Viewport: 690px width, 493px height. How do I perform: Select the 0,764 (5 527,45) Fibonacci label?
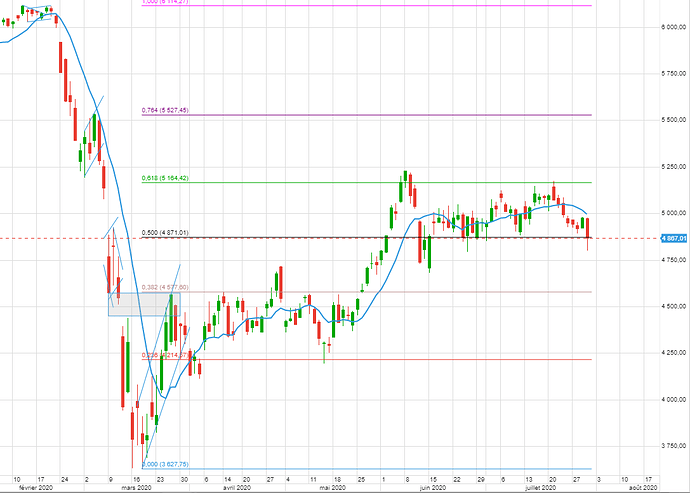coord(164,111)
